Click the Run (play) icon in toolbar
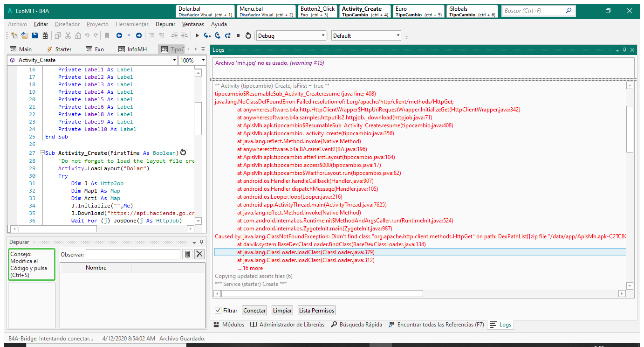644x347 pixels. click(197, 35)
